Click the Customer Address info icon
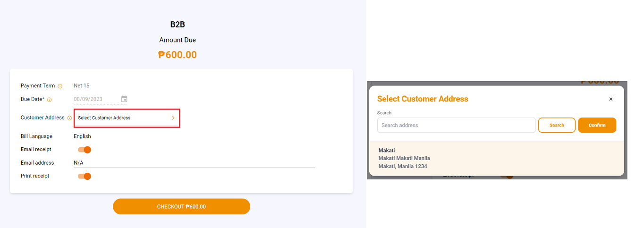The height and width of the screenshot is (228, 644). [69, 118]
